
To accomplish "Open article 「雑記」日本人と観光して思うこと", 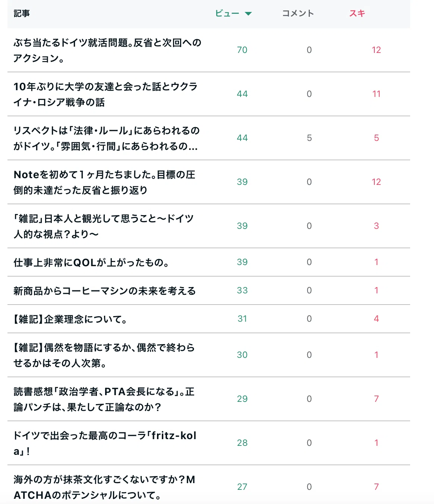I will coord(104,226).
